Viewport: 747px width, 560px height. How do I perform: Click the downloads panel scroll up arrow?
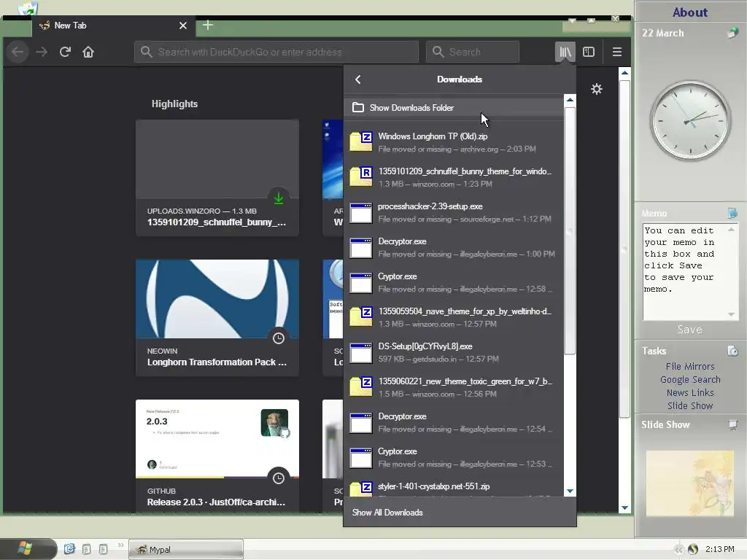point(570,100)
